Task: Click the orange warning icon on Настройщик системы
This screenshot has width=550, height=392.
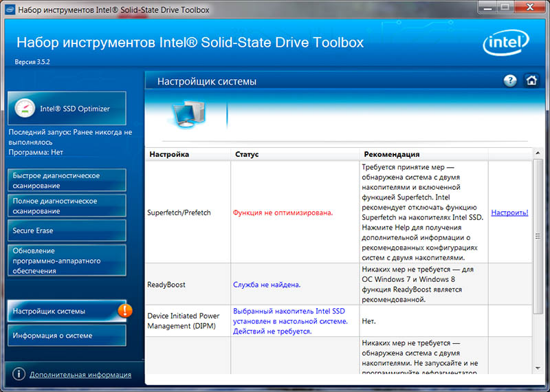Action: click(x=124, y=311)
